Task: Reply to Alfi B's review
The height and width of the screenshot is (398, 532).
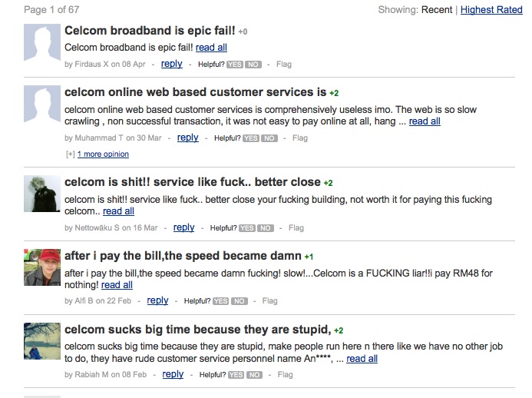Action: [x=157, y=300]
